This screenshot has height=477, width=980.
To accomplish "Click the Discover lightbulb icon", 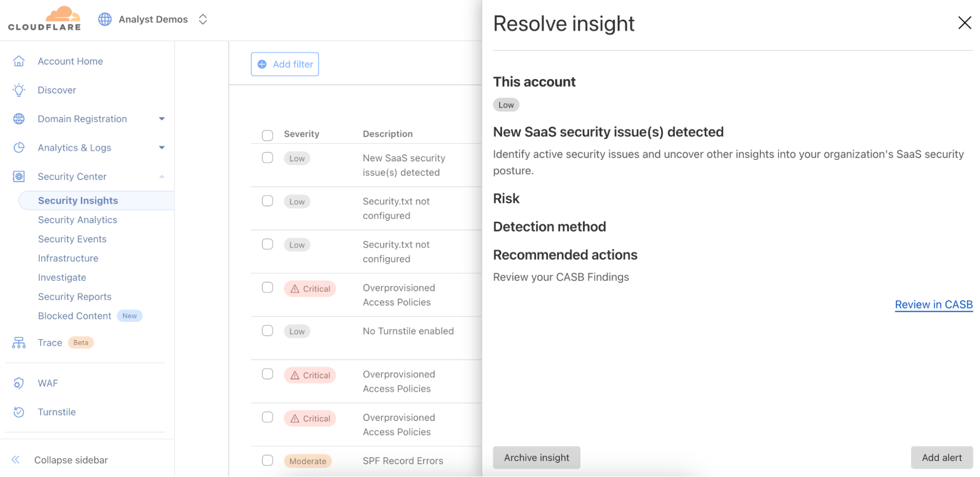I will [x=19, y=90].
